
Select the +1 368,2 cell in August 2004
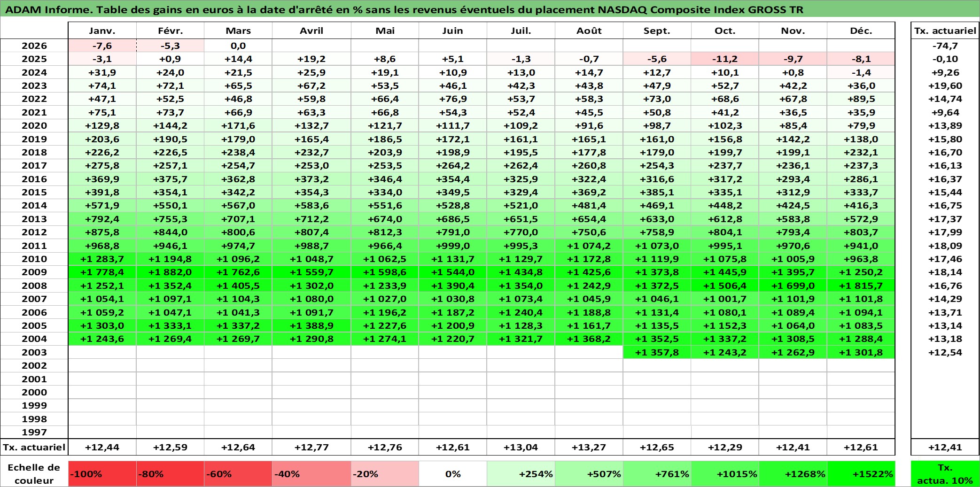(x=589, y=339)
